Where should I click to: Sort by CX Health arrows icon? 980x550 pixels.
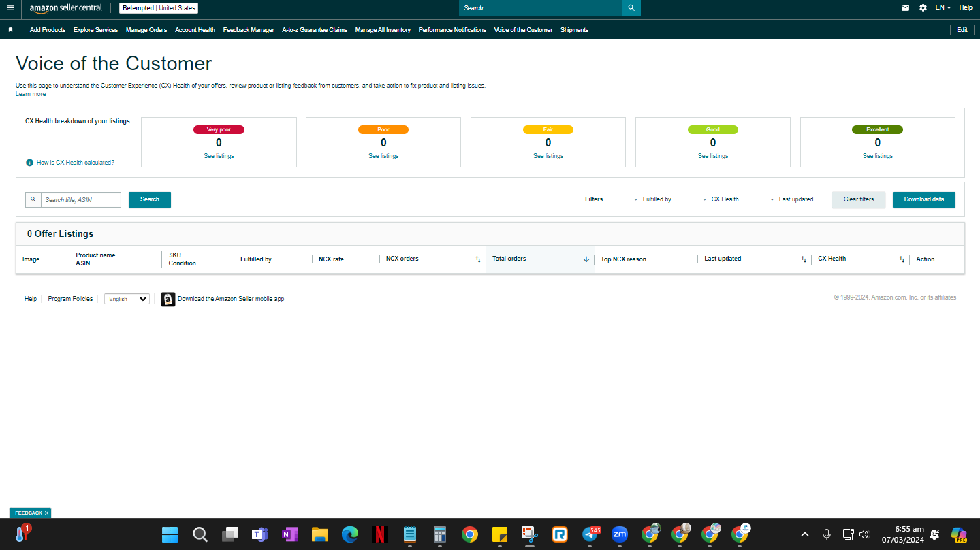click(902, 259)
